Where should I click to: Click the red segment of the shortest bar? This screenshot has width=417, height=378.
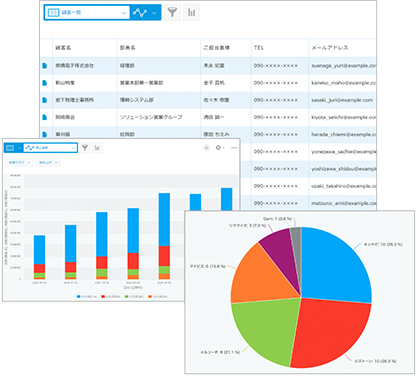tap(39, 269)
